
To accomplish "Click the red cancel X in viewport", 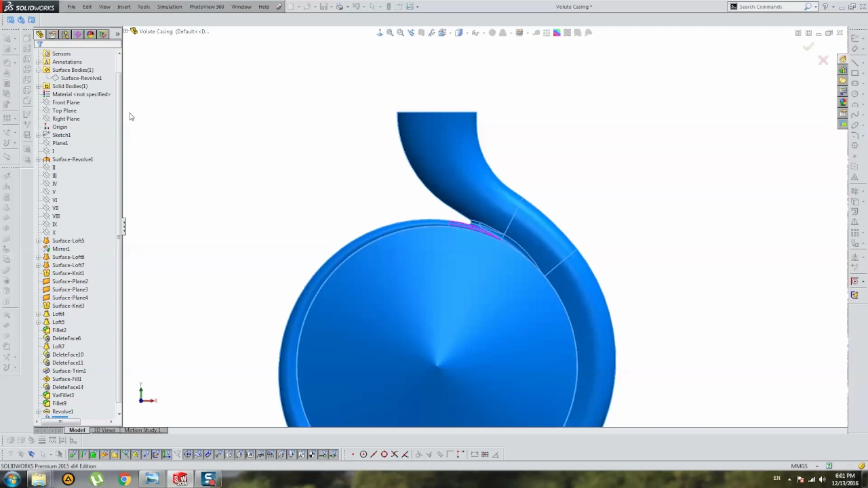I will click(x=823, y=60).
